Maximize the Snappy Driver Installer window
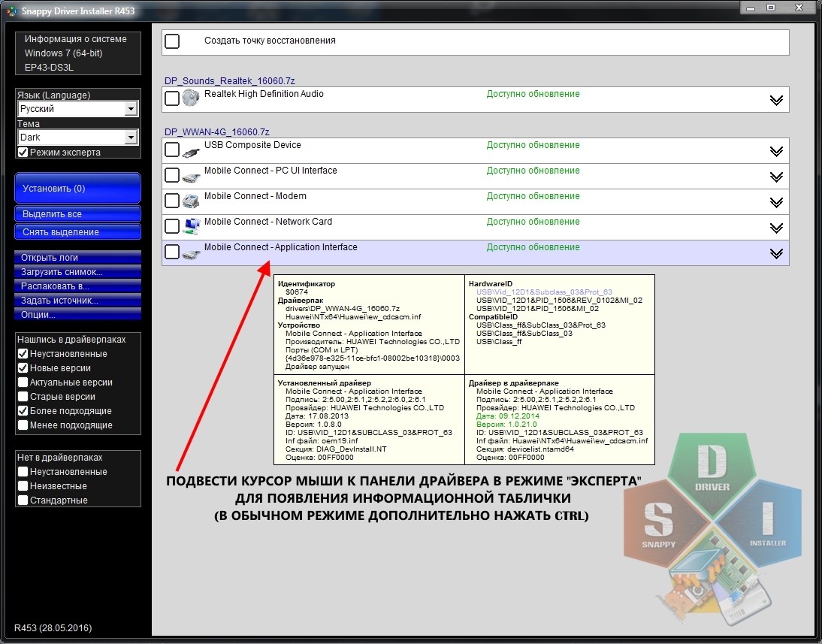The width and height of the screenshot is (822, 644). point(771,8)
